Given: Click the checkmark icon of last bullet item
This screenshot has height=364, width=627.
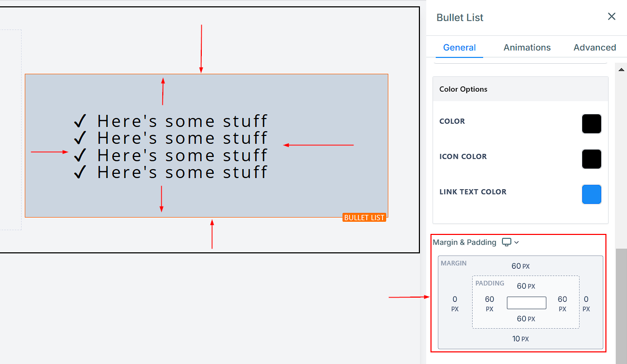Looking at the screenshot, I should click(x=80, y=172).
